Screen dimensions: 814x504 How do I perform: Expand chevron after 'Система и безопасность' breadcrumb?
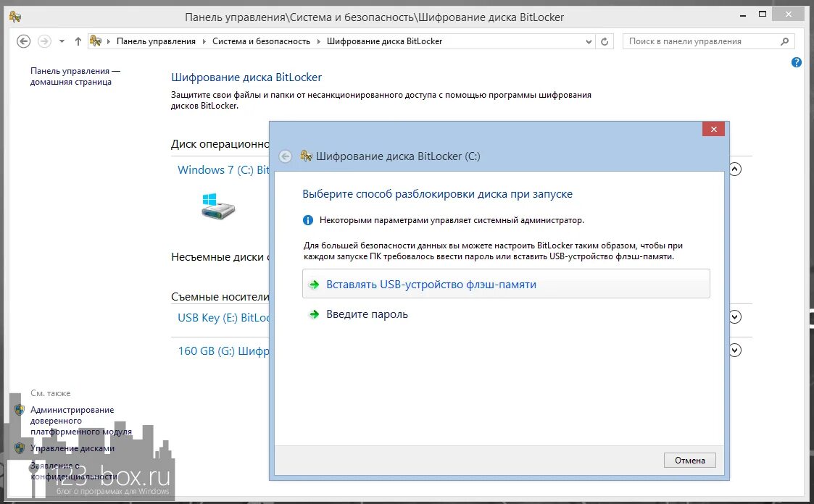point(319,41)
